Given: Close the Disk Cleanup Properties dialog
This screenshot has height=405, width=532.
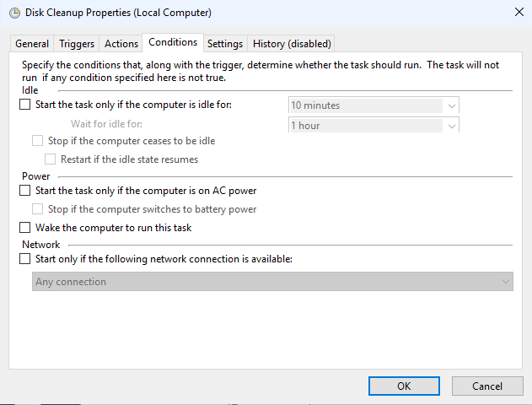Looking at the screenshot, I should coord(519,12).
